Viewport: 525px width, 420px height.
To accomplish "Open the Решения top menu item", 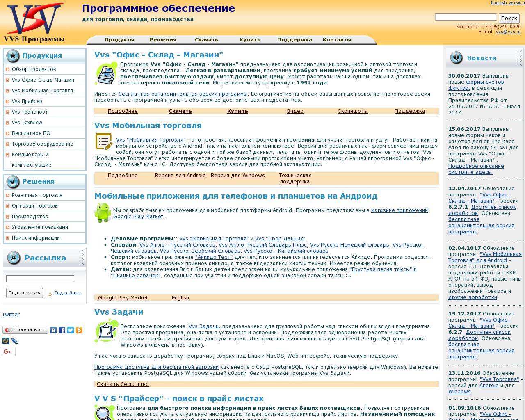I will (163, 40).
